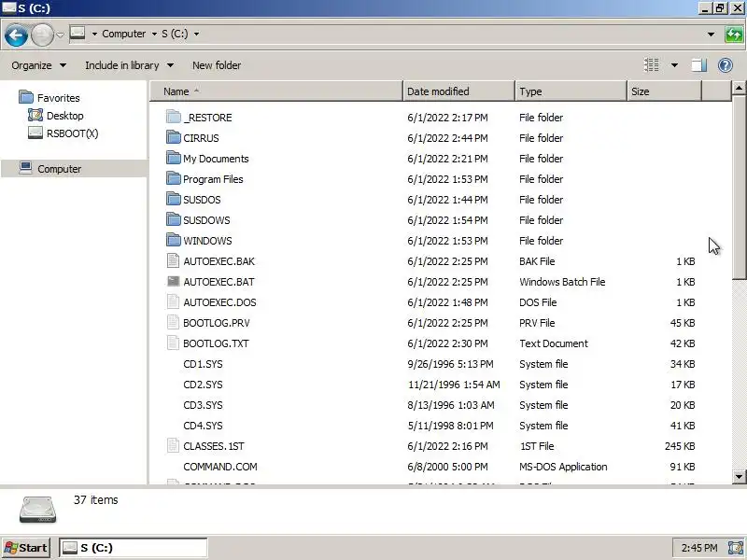Image resolution: width=747 pixels, height=560 pixels.
Task: Select the _RESTORE folder icon
Action: pos(174,117)
